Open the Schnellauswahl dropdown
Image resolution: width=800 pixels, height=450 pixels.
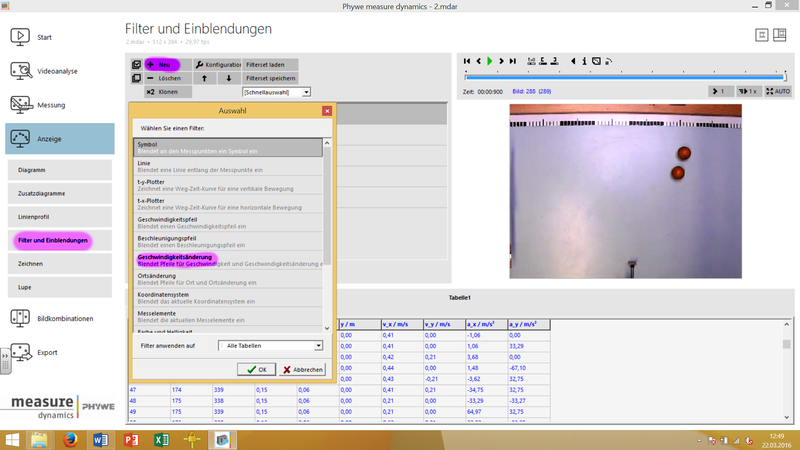276,92
